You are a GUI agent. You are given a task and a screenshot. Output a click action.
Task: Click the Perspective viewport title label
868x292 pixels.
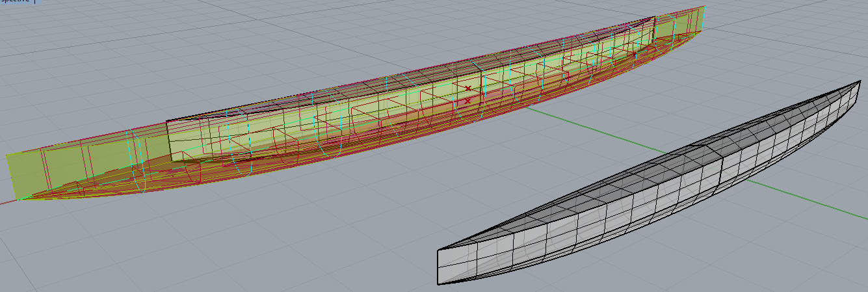click(13, 2)
